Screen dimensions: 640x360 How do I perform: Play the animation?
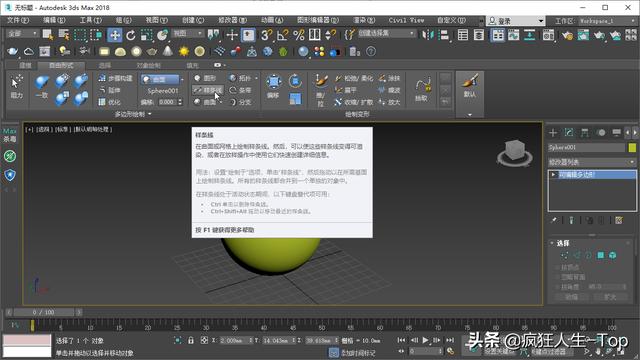coord(425,340)
